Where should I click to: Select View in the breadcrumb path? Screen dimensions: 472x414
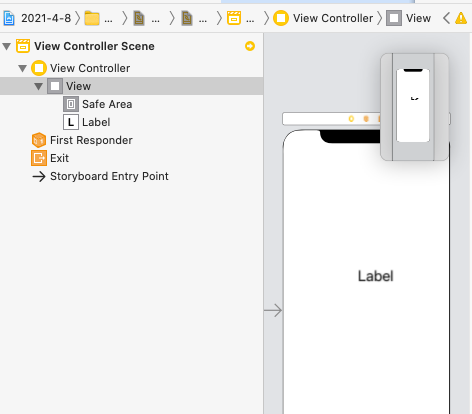[x=418, y=18]
